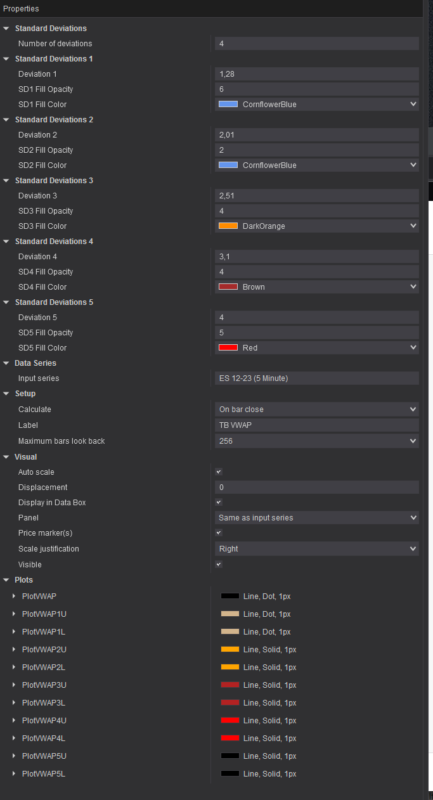Collapse the Setup section

coord(6,393)
